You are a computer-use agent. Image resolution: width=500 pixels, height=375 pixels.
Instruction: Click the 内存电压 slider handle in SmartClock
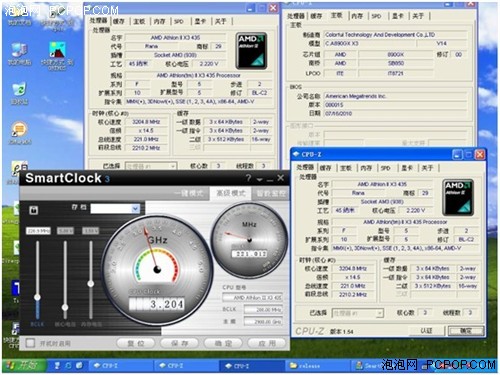coord(91,284)
